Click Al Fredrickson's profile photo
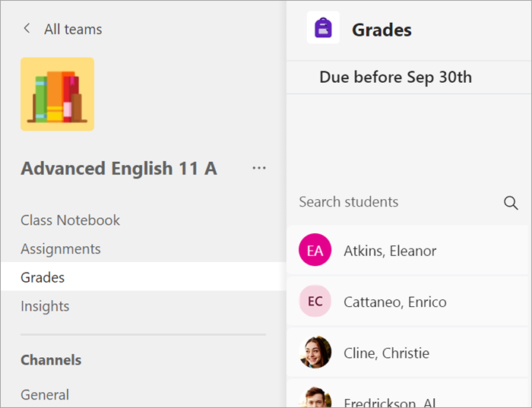532x408 pixels. click(315, 398)
